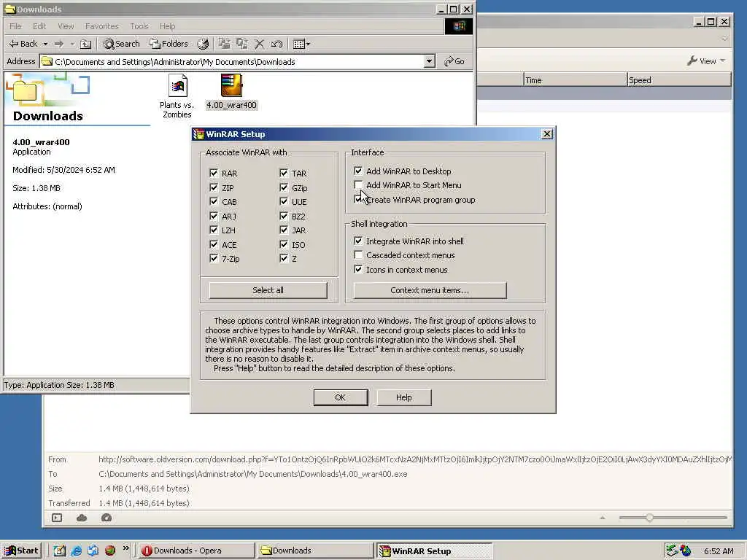Click the panel toggle icon in Opera status bar
Viewport: 747px width, 560px height.
point(57,518)
